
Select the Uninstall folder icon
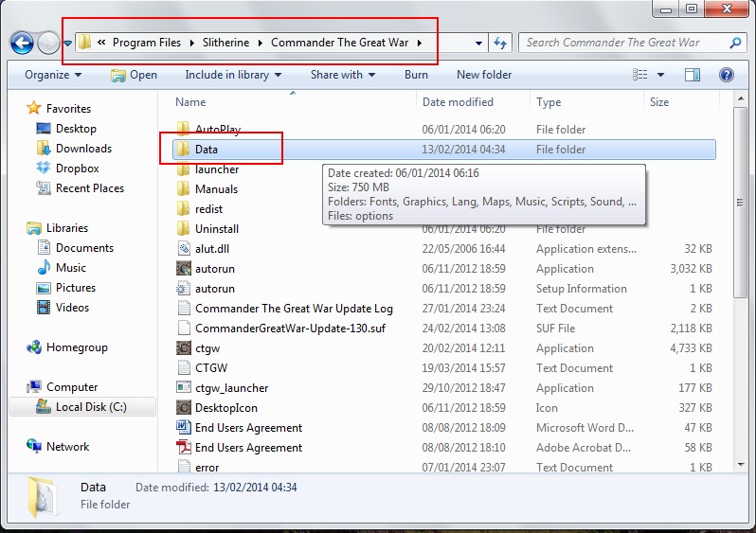click(x=183, y=228)
